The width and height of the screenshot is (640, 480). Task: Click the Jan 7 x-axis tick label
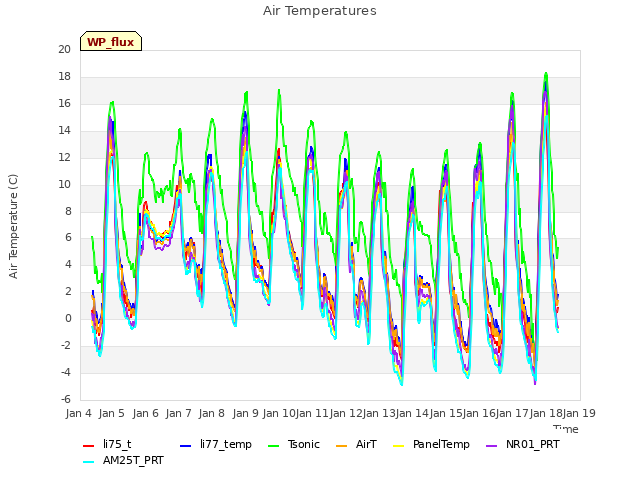pyautogui.click(x=178, y=413)
